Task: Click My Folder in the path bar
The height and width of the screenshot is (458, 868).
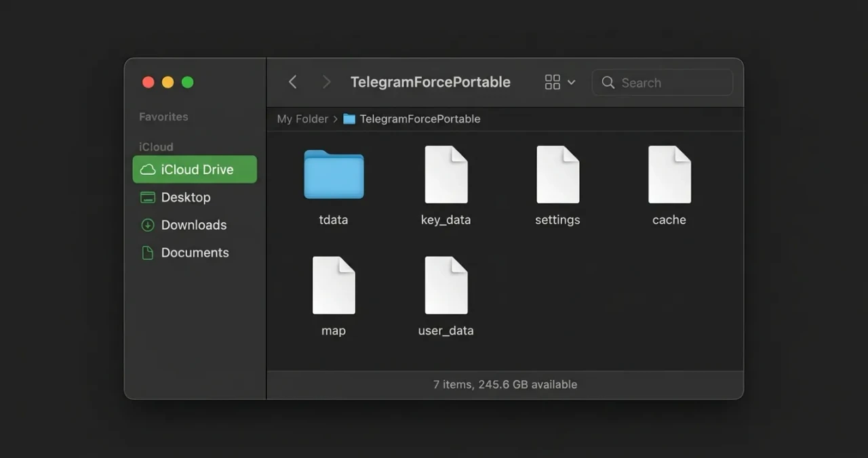Action: [x=302, y=119]
